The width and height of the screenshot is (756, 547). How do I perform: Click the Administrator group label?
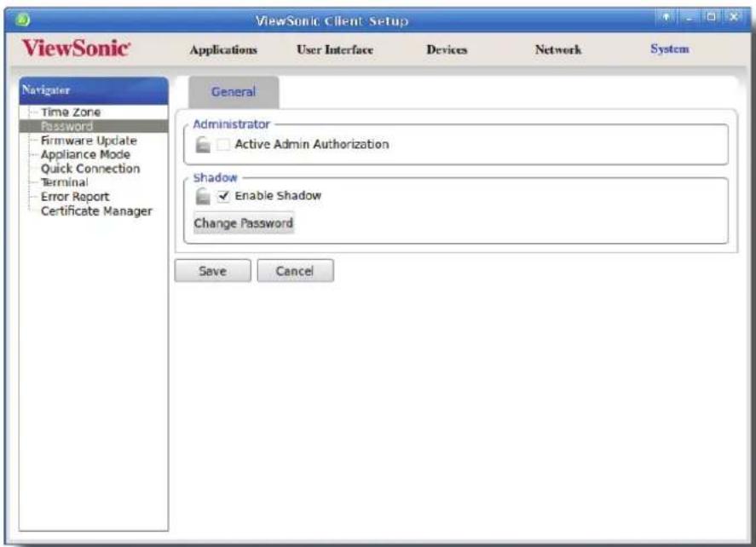(x=232, y=124)
